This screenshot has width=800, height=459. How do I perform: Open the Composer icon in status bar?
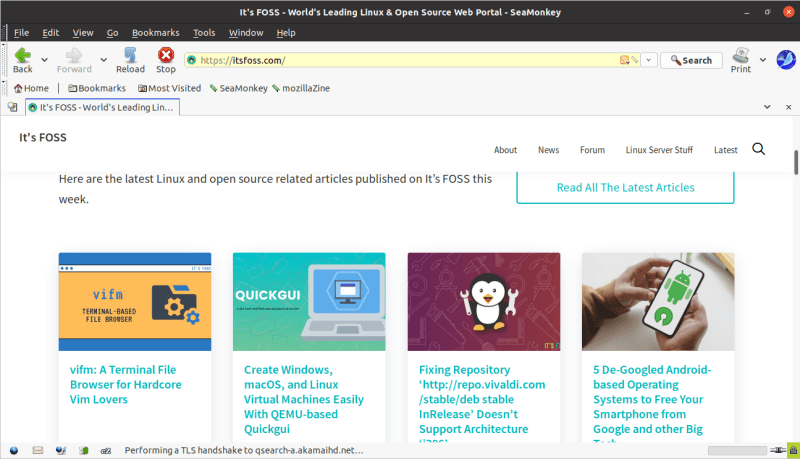pos(62,450)
